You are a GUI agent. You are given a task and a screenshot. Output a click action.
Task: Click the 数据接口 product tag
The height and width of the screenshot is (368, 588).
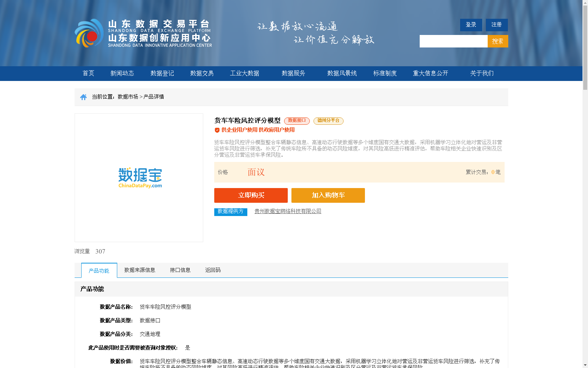pyautogui.click(x=297, y=121)
